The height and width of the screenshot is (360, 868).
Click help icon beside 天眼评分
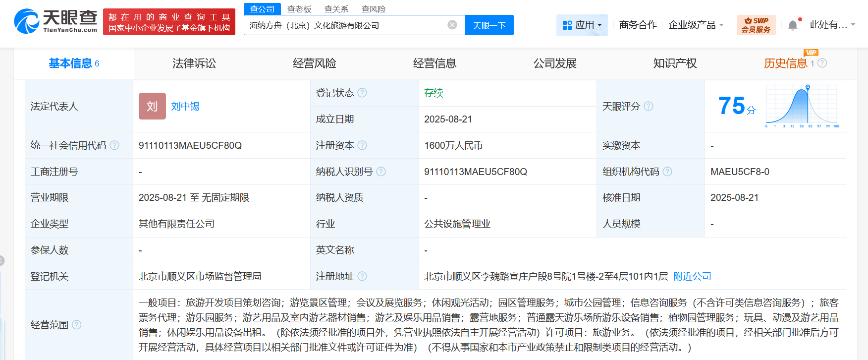[649, 106]
